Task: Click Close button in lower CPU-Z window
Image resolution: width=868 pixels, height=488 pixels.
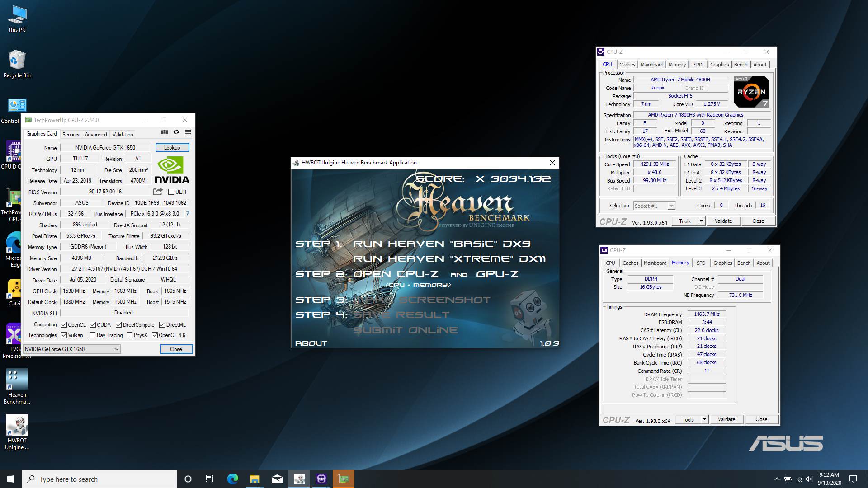Action: pos(761,419)
